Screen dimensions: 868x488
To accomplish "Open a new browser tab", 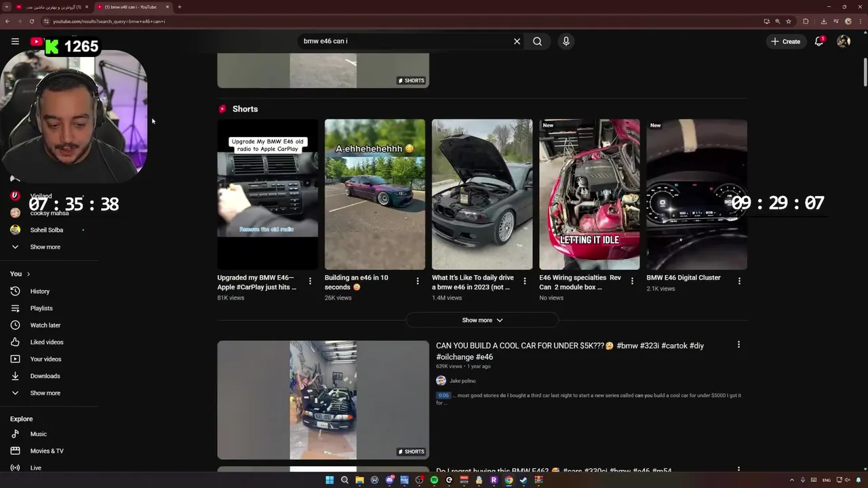I will 179,7.
